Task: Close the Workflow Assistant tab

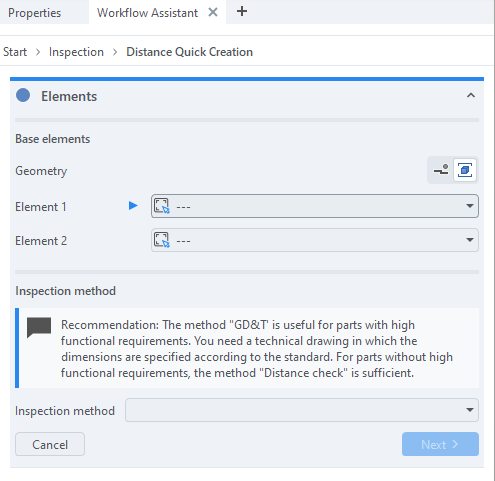Action: pyautogui.click(x=213, y=12)
